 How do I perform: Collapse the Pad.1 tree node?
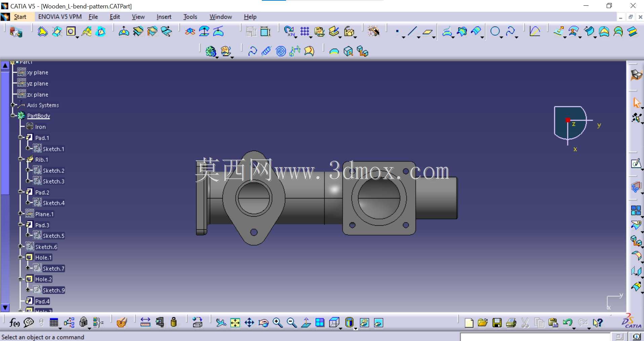click(x=21, y=138)
